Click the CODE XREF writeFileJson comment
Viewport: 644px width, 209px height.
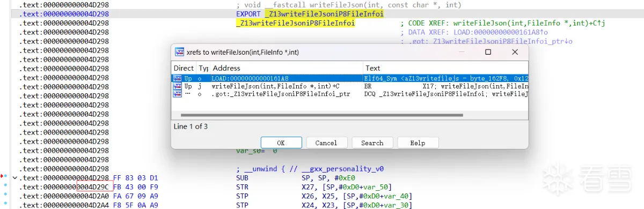pos(503,23)
